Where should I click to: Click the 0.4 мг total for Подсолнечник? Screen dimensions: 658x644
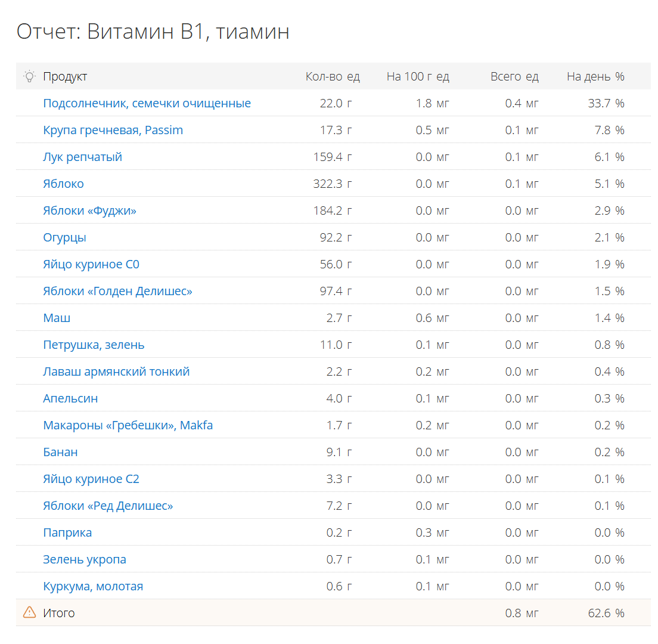(522, 103)
